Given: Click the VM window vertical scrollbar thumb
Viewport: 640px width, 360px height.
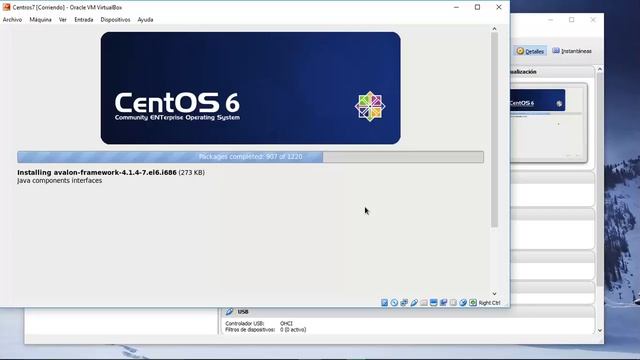Looking at the screenshot, I should coord(494,130).
